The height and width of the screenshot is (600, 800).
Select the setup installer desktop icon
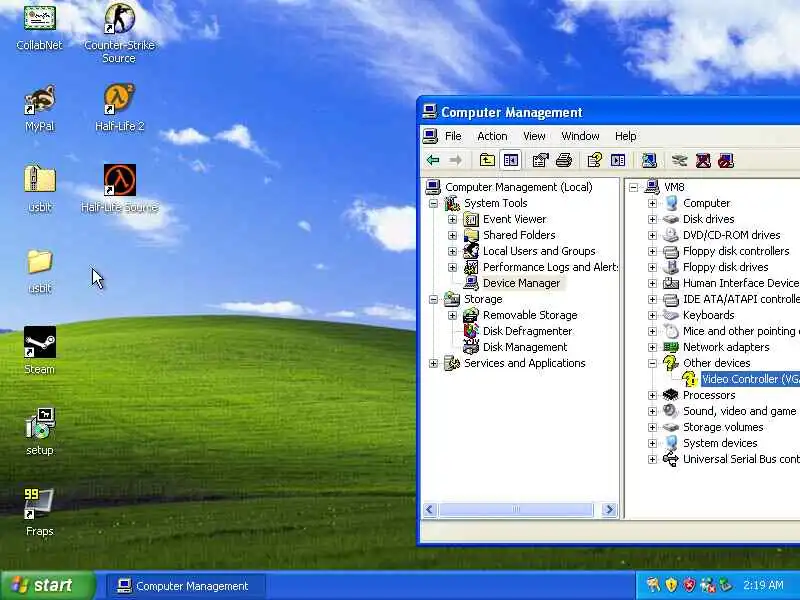[40, 432]
